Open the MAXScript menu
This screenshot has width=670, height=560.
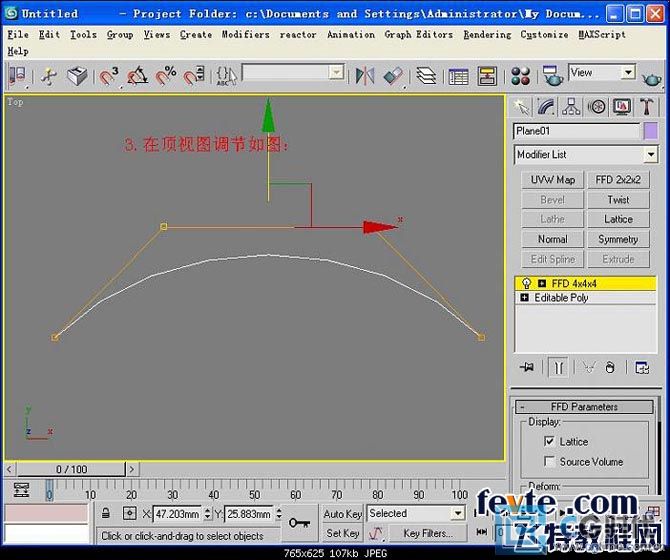pyautogui.click(x=602, y=34)
